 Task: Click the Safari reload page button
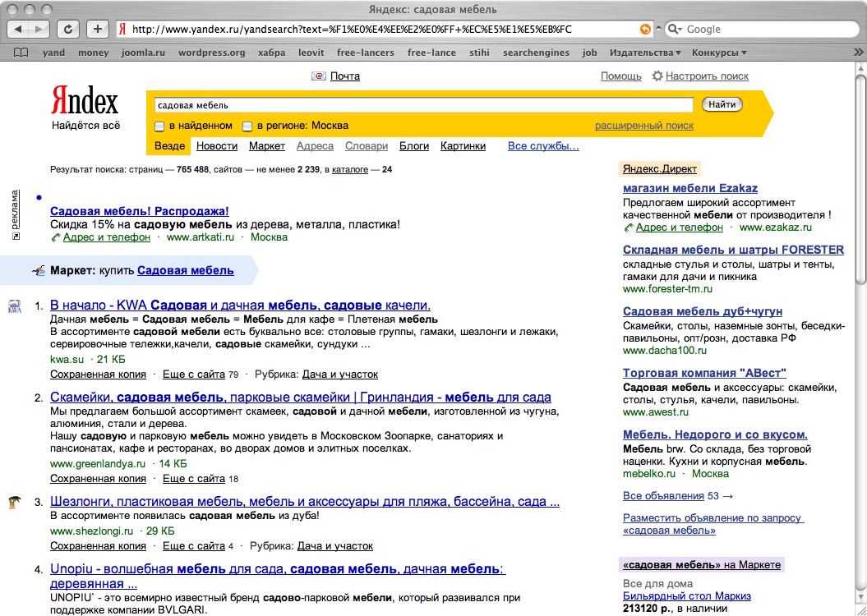[x=68, y=29]
